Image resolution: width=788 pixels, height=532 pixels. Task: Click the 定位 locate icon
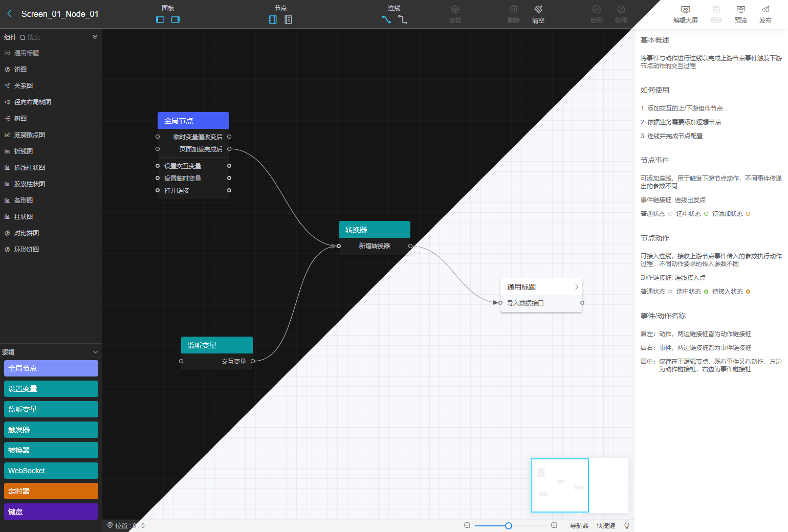click(455, 9)
